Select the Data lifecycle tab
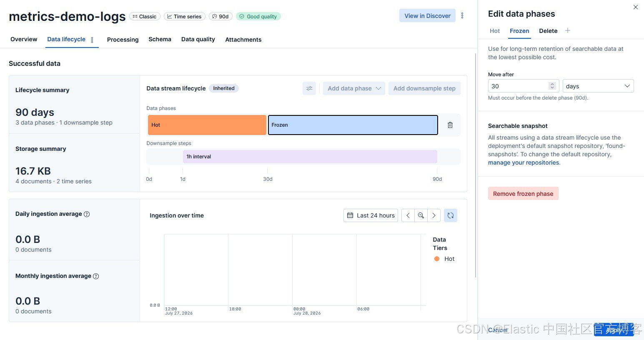 coord(66,39)
